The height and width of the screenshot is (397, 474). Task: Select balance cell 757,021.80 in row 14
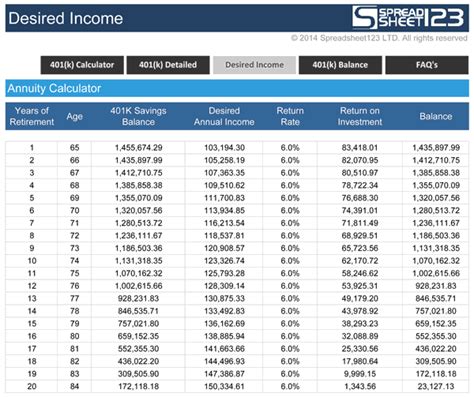(436, 311)
